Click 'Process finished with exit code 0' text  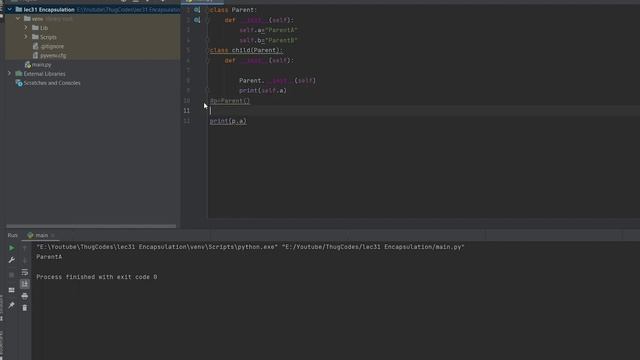click(97, 277)
